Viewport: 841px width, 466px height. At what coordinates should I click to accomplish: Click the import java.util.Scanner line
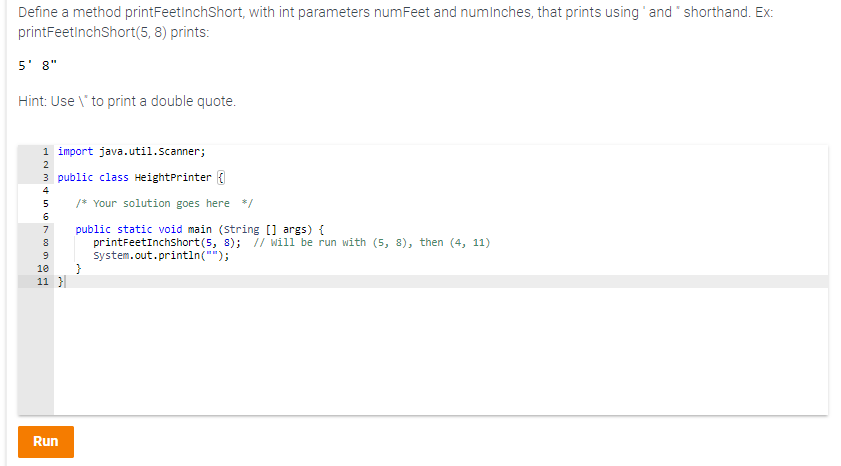coord(131,152)
